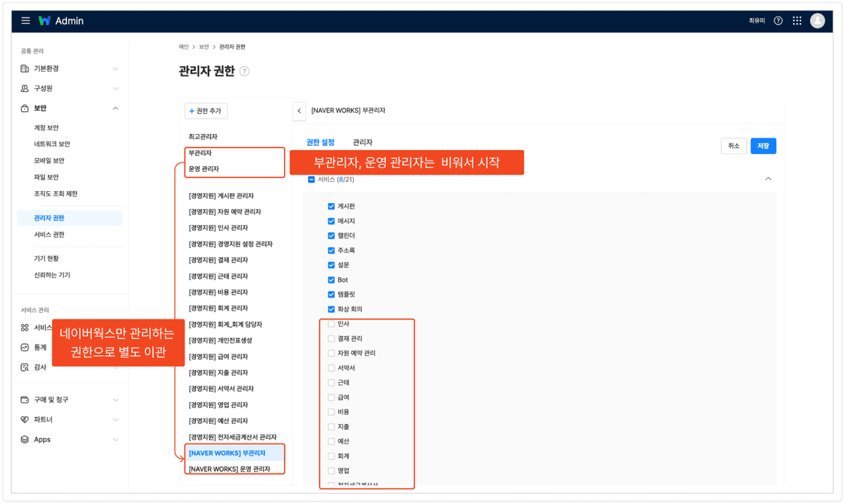Click the user profile avatar

(x=817, y=21)
